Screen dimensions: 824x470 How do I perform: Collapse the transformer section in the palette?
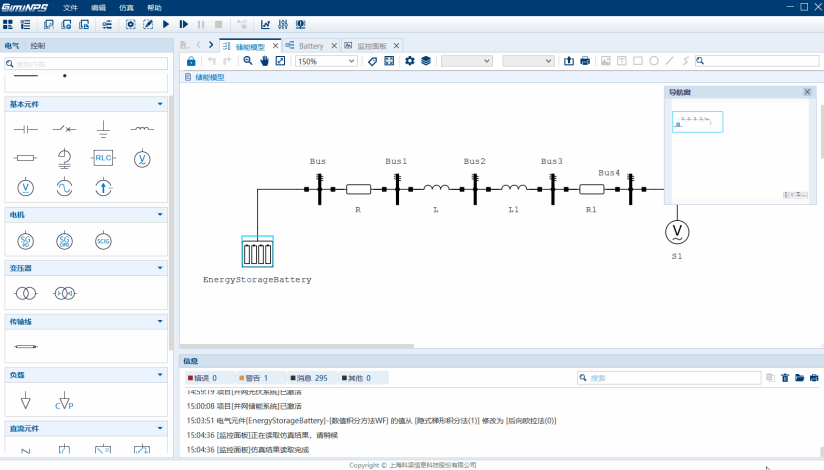(159, 268)
